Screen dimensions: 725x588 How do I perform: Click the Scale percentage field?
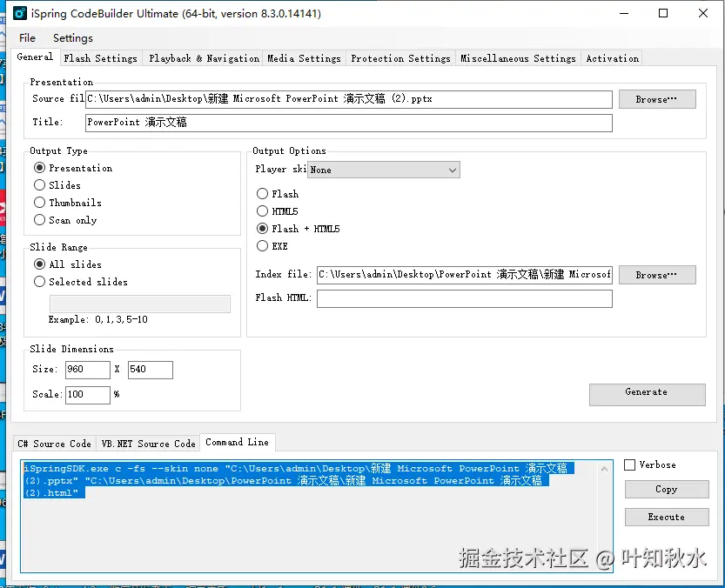point(87,395)
